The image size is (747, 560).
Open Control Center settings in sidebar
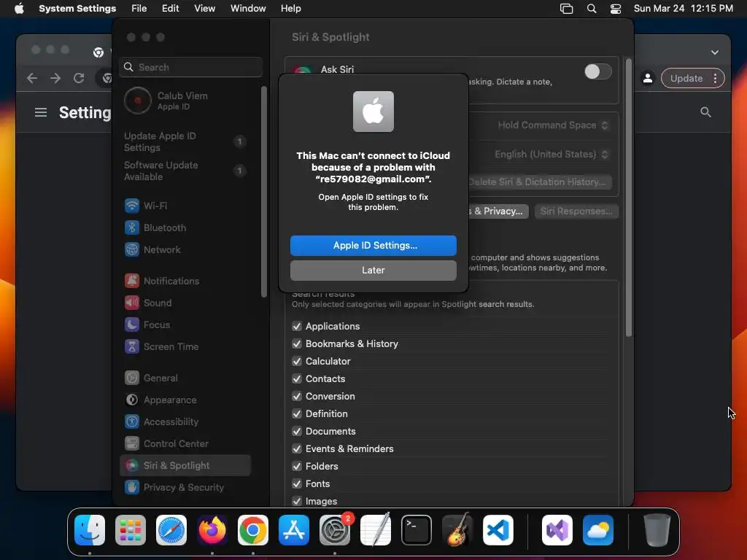point(186,443)
